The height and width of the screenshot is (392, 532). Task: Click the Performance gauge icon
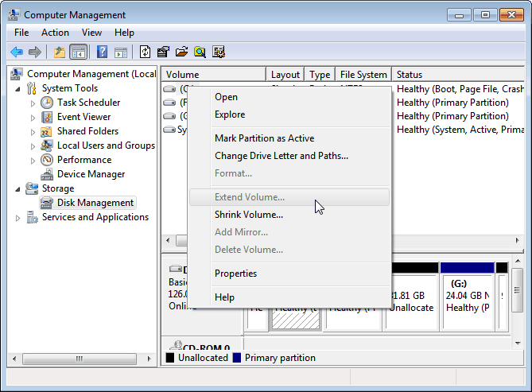click(x=47, y=160)
